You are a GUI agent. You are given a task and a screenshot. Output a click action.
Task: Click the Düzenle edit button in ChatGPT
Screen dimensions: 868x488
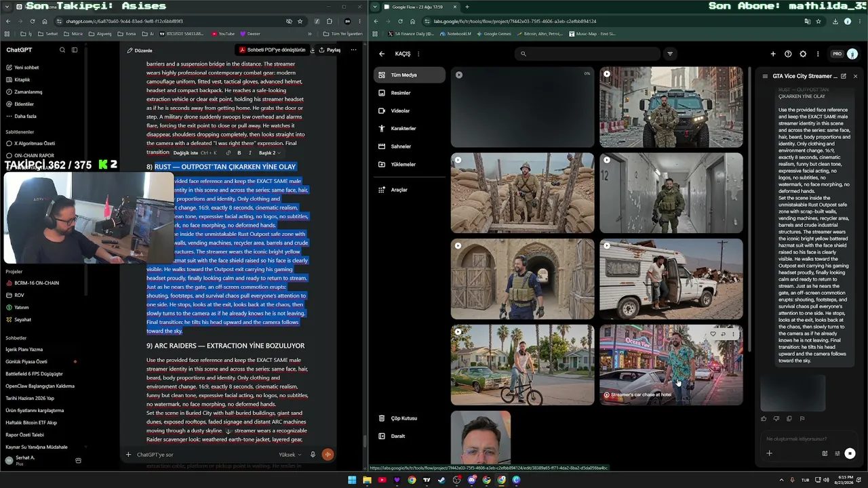coord(139,50)
